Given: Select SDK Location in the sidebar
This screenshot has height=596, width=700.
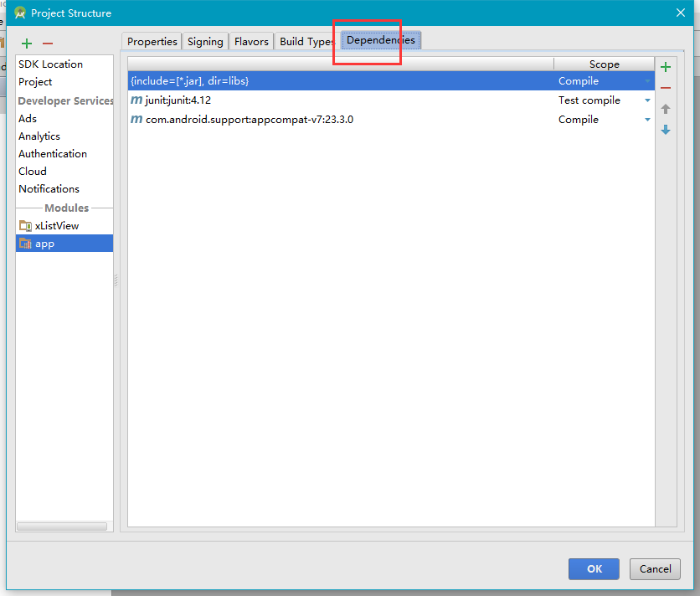Looking at the screenshot, I should pyautogui.click(x=64, y=64).
